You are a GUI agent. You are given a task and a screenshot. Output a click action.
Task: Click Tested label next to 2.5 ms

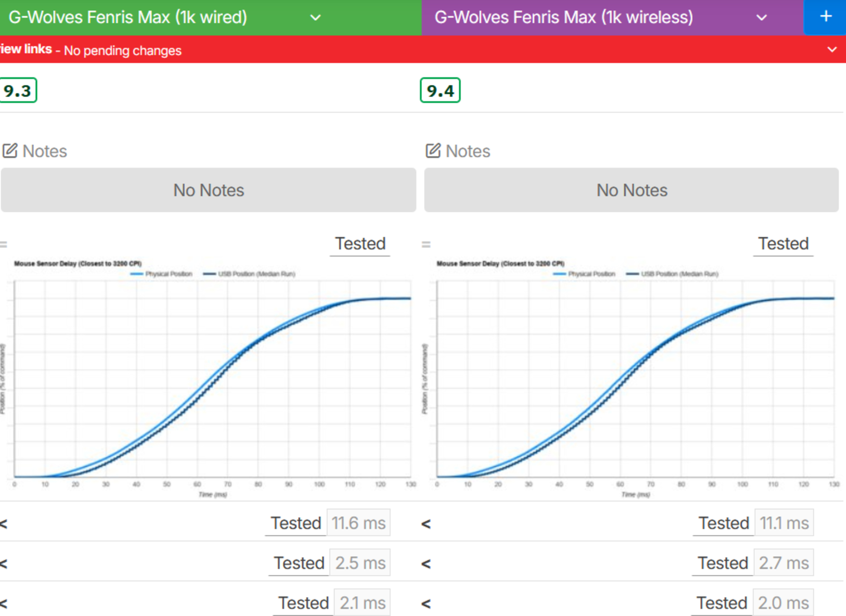tap(299, 563)
